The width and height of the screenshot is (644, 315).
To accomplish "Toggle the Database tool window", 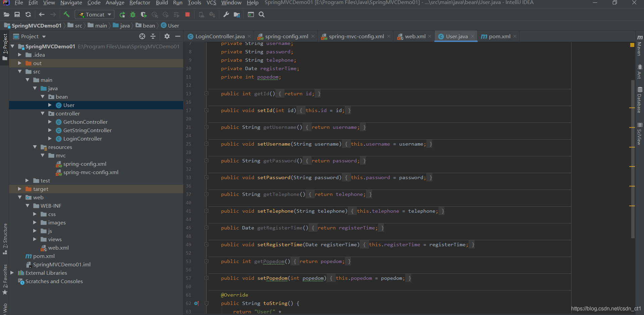I will pyautogui.click(x=639, y=100).
